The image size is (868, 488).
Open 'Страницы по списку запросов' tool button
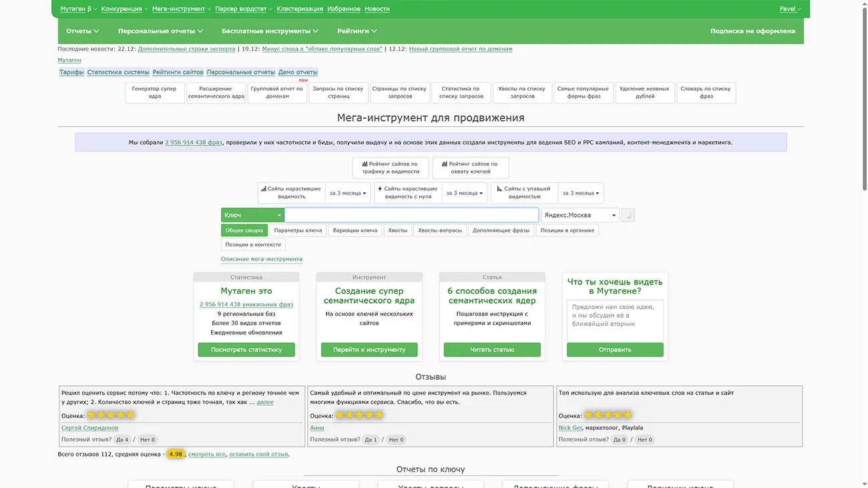pyautogui.click(x=400, y=93)
